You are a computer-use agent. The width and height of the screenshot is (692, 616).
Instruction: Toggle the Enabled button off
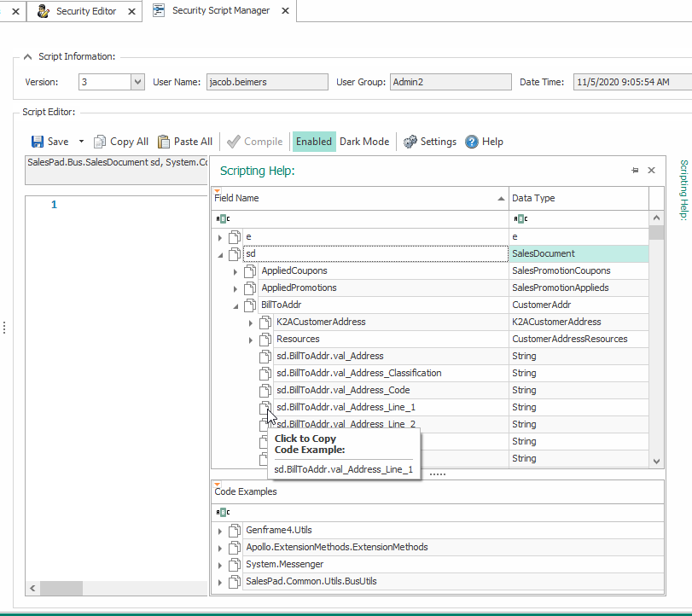[313, 142]
